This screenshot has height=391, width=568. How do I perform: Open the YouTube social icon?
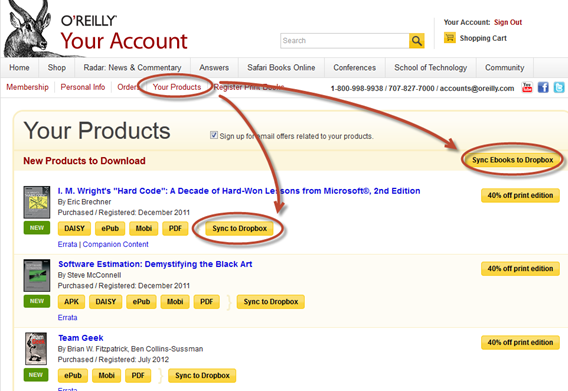point(527,87)
